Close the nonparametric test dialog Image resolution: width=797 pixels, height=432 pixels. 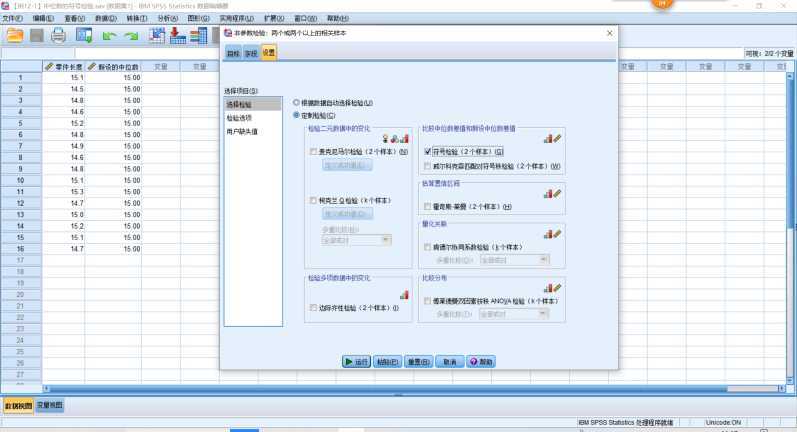(x=609, y=33)
